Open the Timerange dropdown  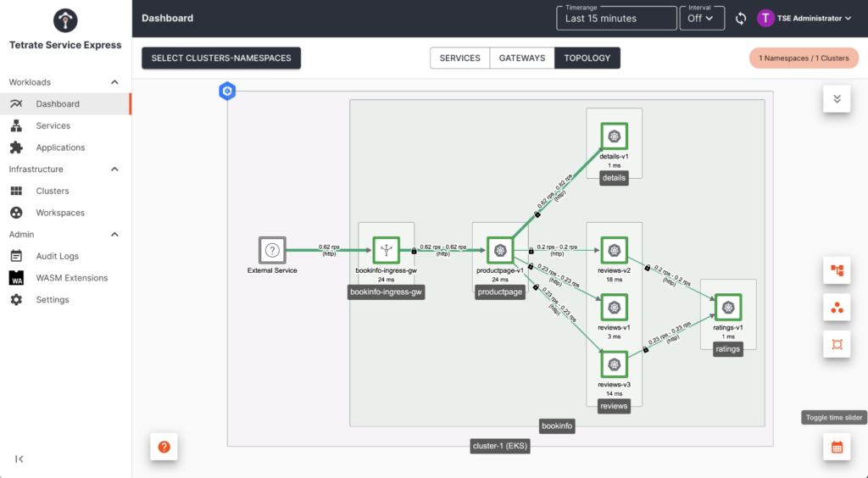pos(616,18)
